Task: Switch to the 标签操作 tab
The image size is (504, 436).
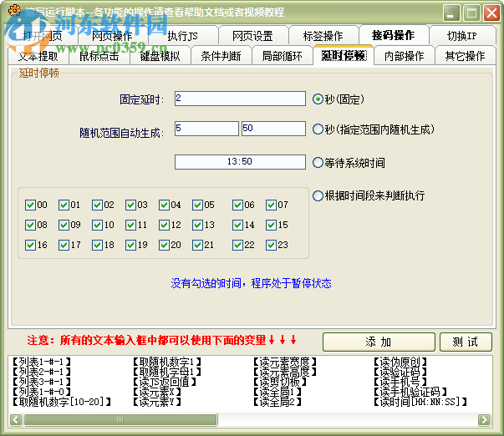Action: point(323,36)
